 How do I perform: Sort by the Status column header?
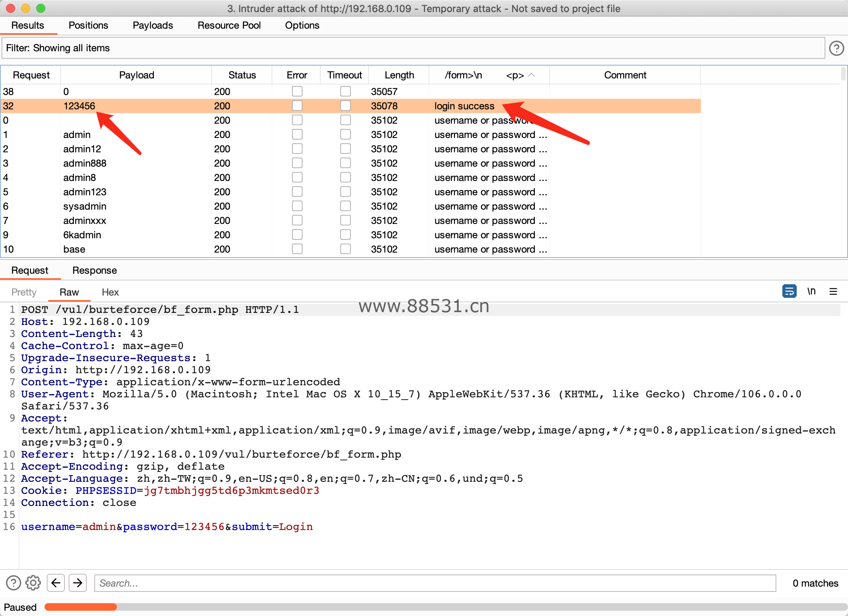(242, 75)
